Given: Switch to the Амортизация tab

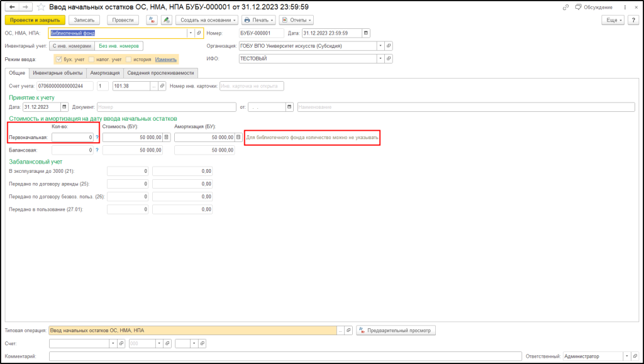Looking at the screenshot, I should 104,73.
